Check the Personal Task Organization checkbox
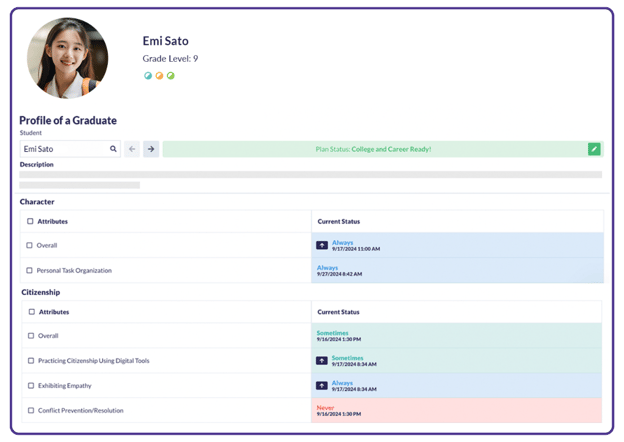Screen dimensions: 624x442 tap(29, 270)
